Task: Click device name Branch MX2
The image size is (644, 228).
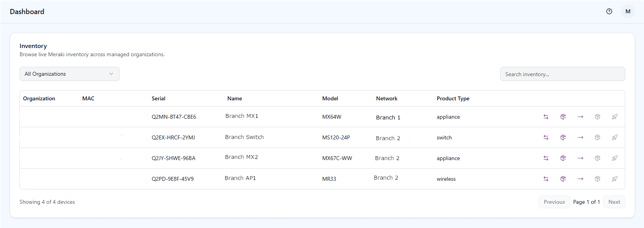Action: click(x=241, y=157)
